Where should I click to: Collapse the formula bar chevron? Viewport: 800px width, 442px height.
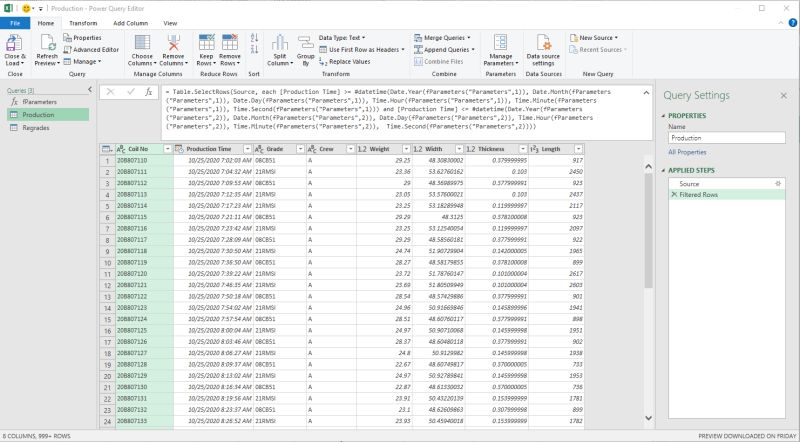tap(646, 93)
